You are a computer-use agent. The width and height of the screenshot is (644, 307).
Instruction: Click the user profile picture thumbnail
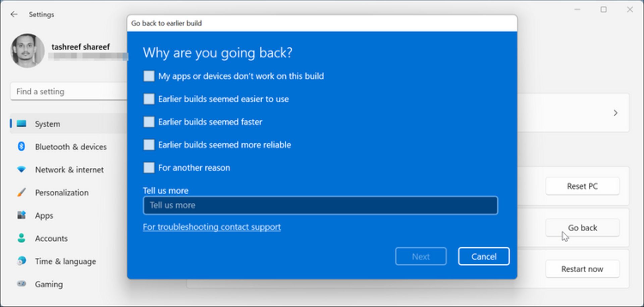[28, 51]
